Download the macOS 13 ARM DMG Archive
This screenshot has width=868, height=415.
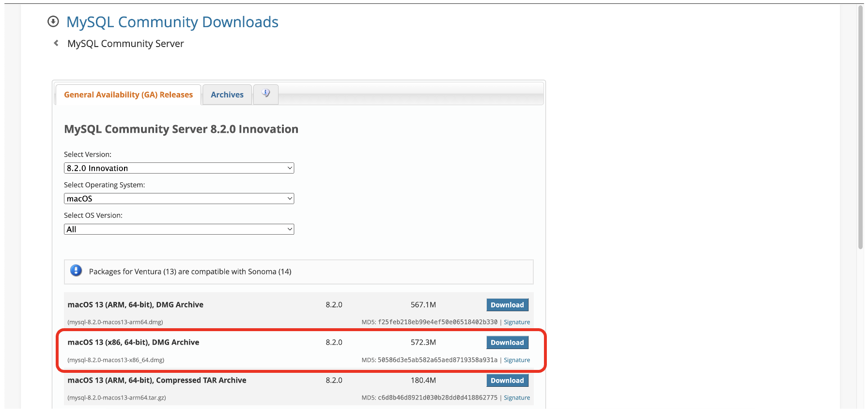pos(507,305)
